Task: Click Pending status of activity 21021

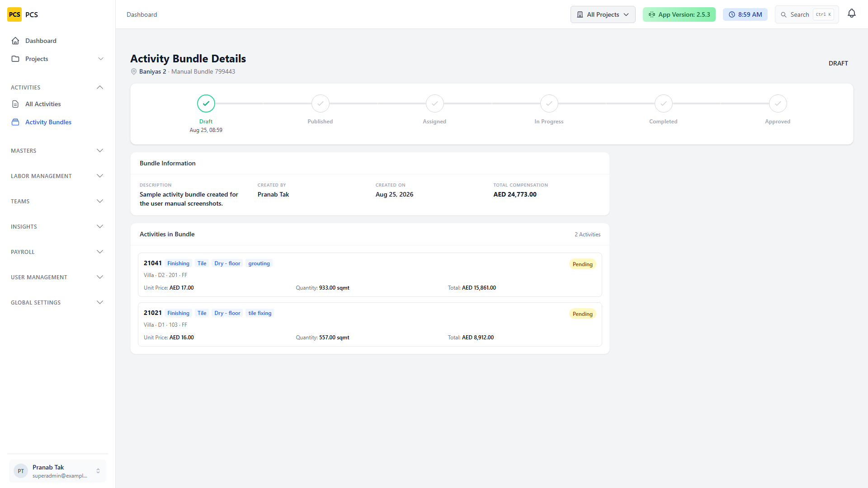Action: pos(582,314)
